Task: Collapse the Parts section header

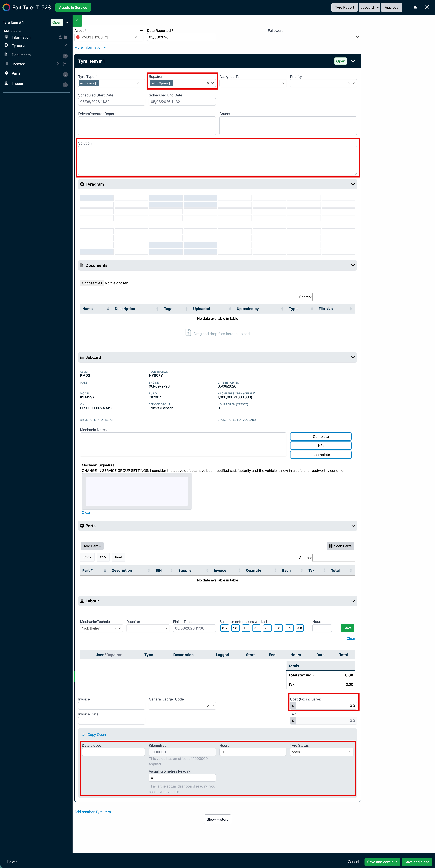Action: [217, 526]
